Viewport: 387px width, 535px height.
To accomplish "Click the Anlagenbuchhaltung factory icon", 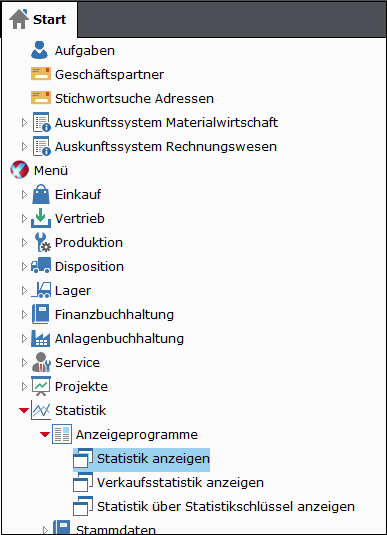I will 41,338.
